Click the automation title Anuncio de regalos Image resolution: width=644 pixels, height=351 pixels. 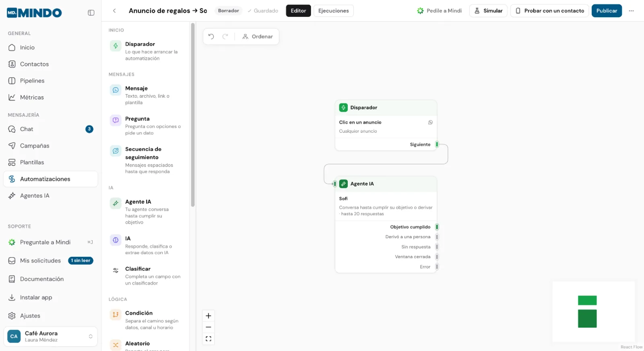(168, 11)
